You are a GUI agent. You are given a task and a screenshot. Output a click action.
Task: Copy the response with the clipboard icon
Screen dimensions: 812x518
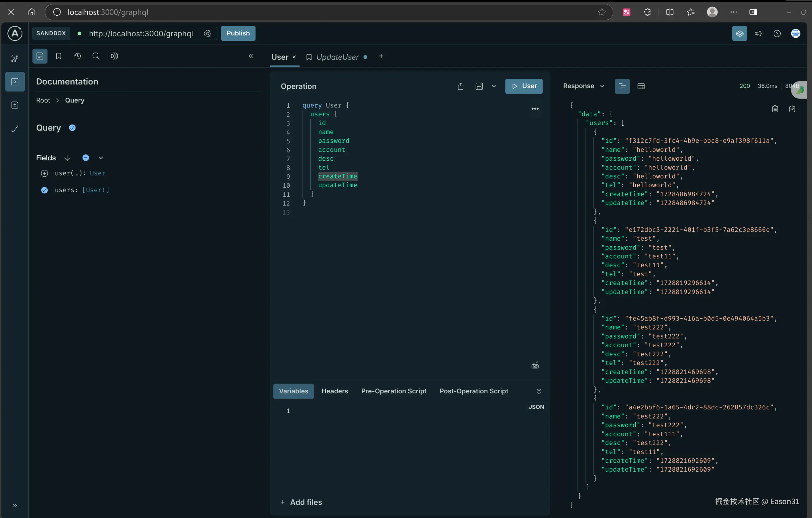775,109
